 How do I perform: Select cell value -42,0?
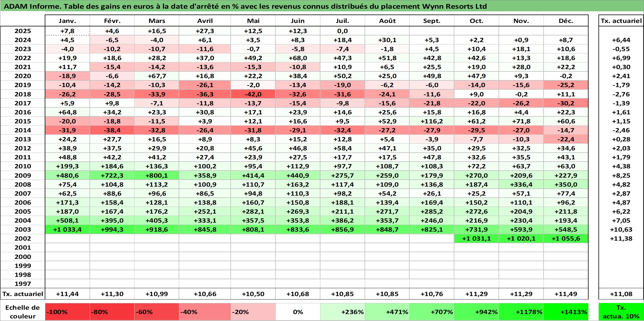click(x=253, y=94)
